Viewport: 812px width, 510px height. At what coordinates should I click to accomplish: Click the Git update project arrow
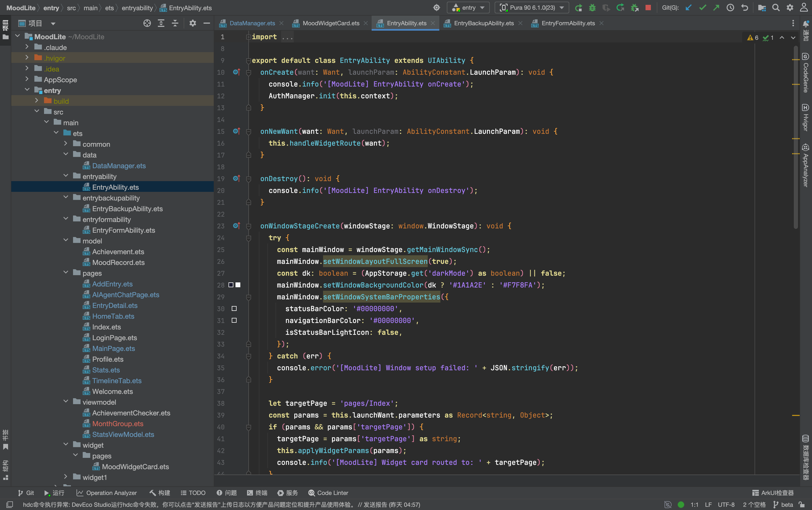688,8
